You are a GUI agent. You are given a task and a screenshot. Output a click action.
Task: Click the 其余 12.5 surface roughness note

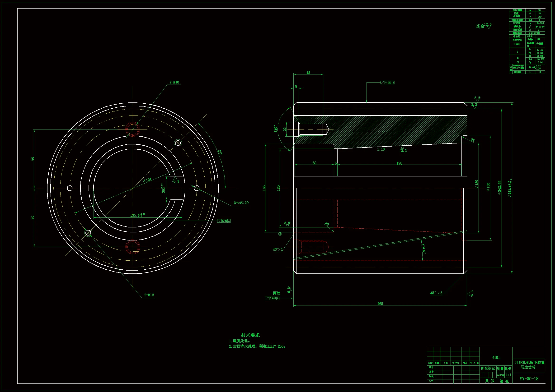(483, 26)
